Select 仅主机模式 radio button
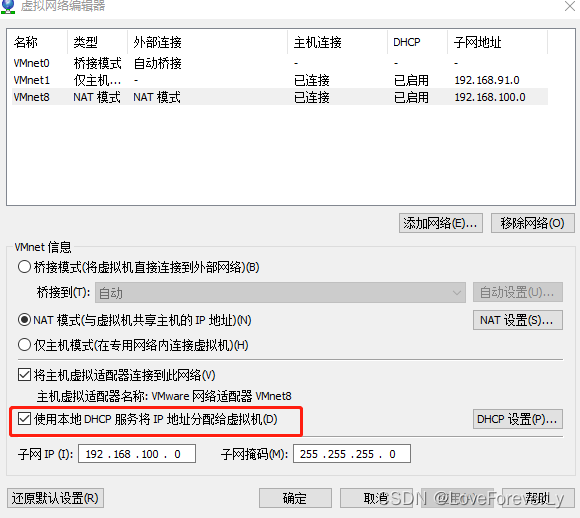The height and width of the screenshot is (518, 580). (x=24, y=345)
